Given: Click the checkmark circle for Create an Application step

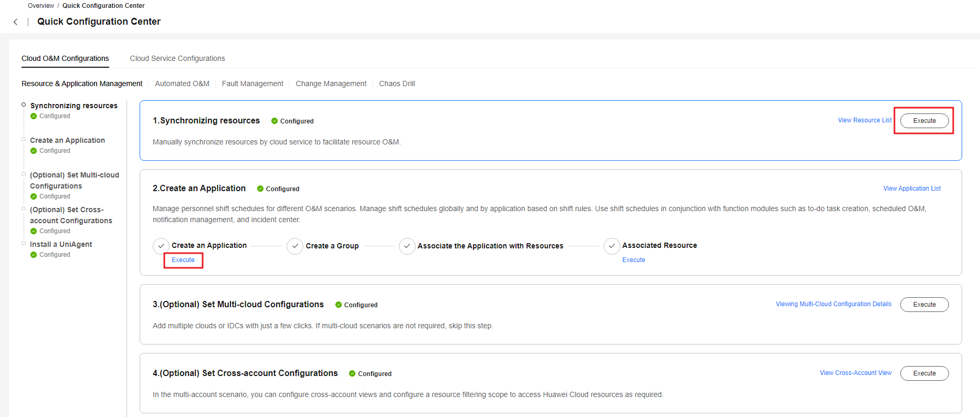Looking at the screenshot, I should point(161,246).
